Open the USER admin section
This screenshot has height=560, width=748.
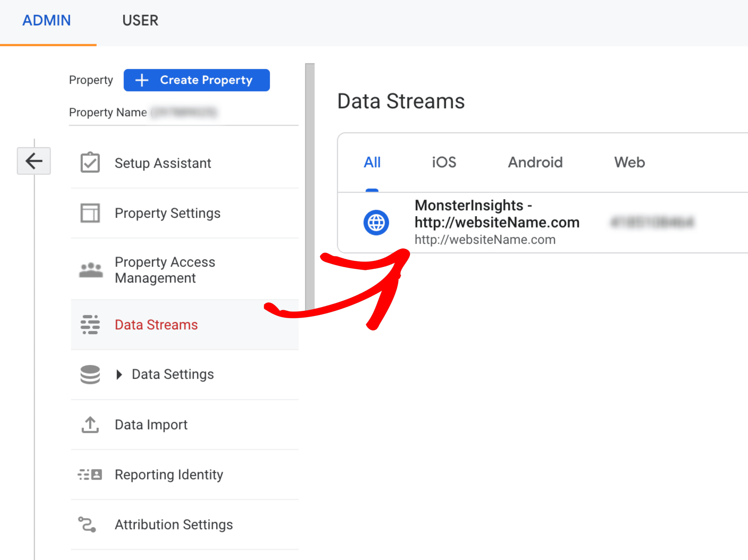tap(140, 20)
